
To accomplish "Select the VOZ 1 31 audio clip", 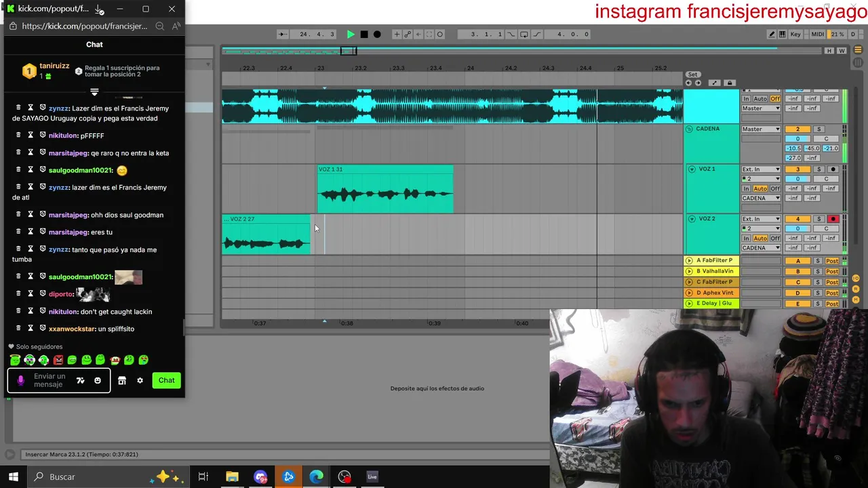I will point(385,189).
